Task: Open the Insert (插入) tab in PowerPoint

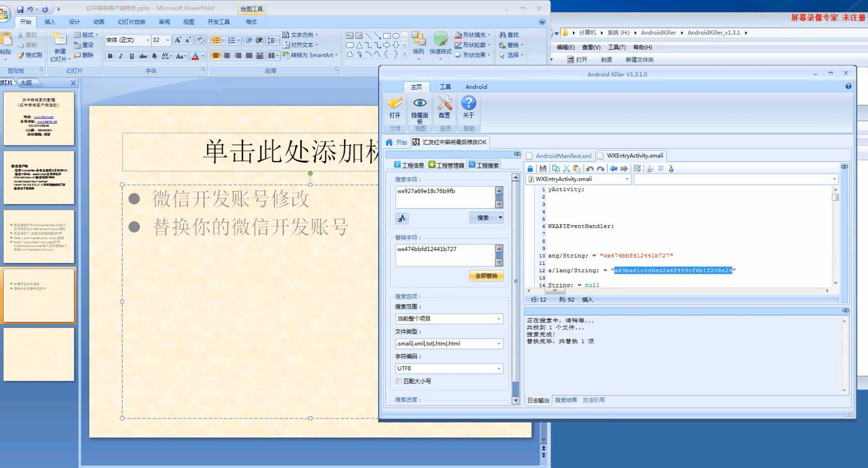Action: tap(50, 22)
